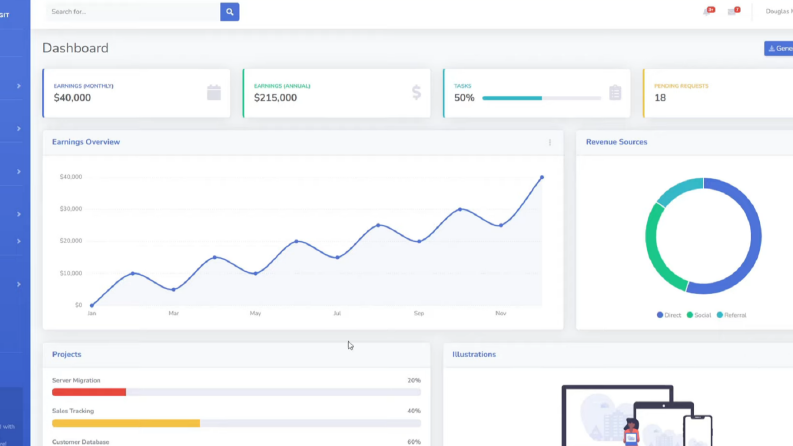793x446 pixels.
Task: Click the devices illustration image
Action: [637, 416]
